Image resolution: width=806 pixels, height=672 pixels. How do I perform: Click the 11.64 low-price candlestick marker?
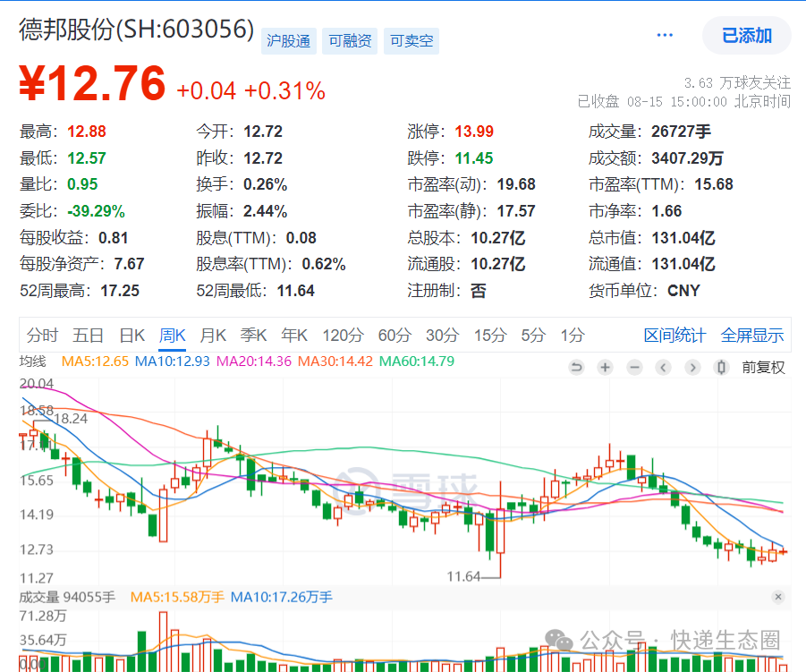[x=464, y=576]
